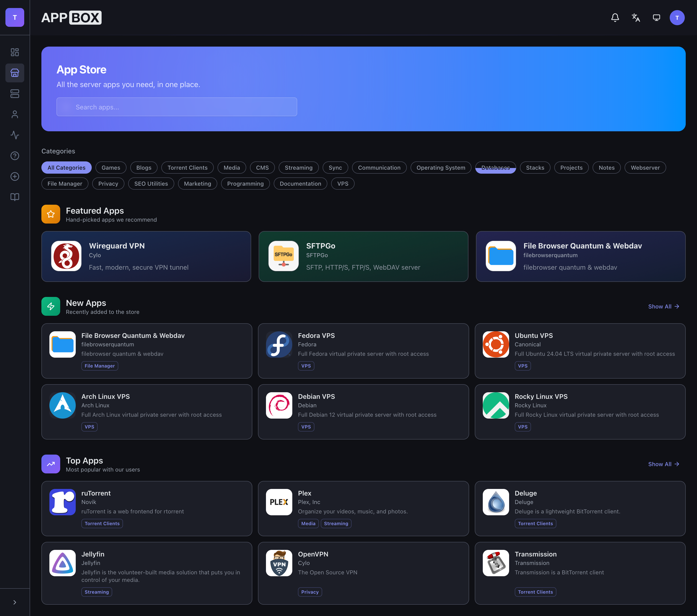Open the activity pulse sidebar icon
697x616 pixels.
(x=15, y=135)
